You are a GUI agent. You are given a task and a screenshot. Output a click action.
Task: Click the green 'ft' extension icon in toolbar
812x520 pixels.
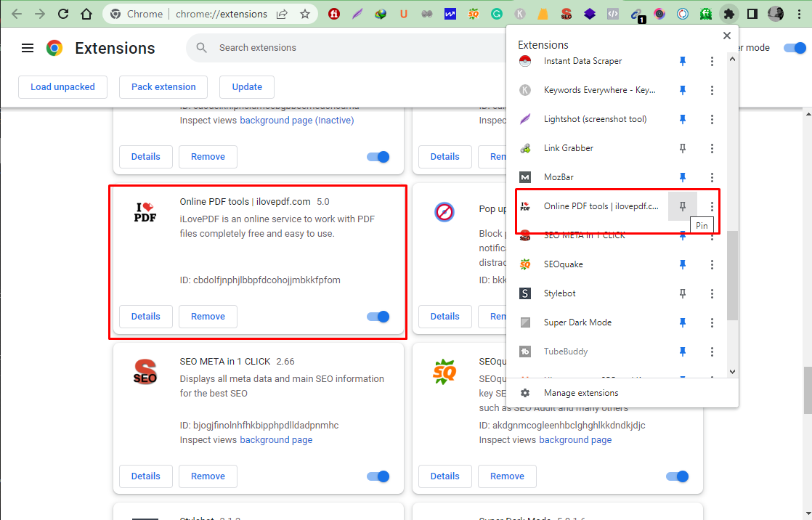tap(706, 14)
